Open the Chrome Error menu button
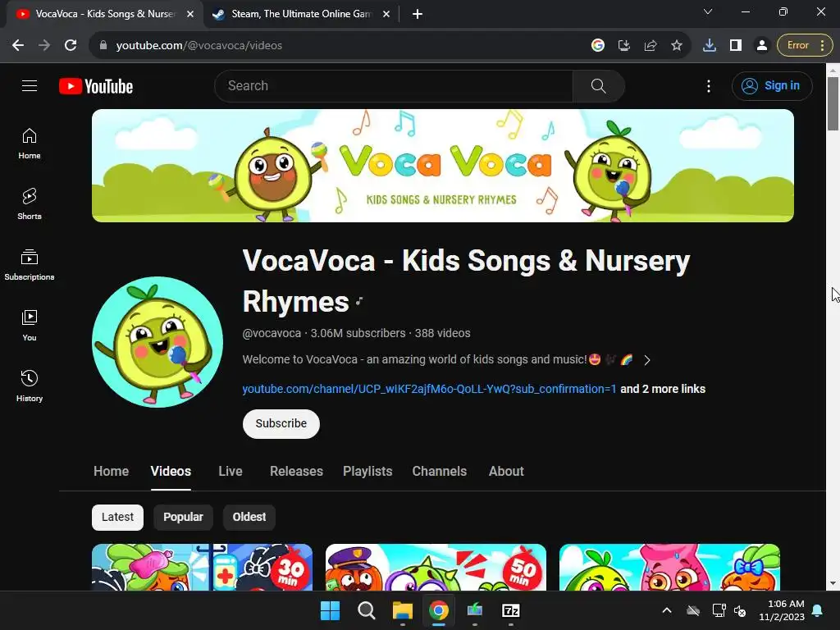The image size is (840, 630). point(806,46)
